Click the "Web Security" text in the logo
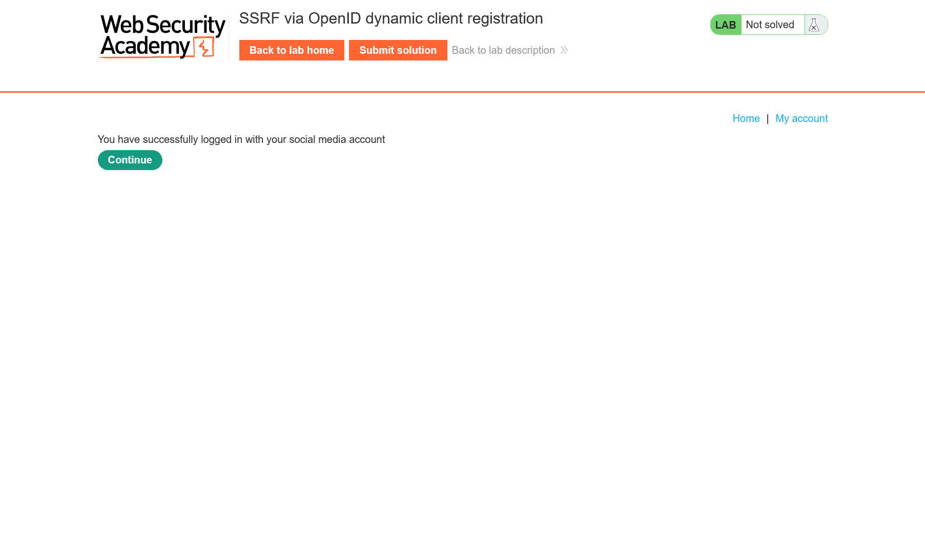The image size is (925, 560). point(162,25)
